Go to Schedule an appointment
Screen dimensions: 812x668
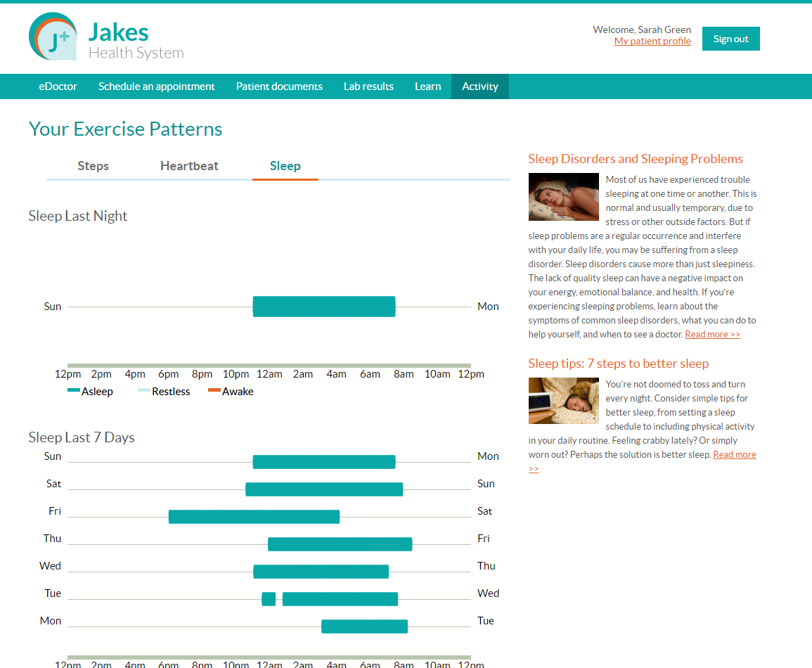pyautogui.click(x=156, y=86)
